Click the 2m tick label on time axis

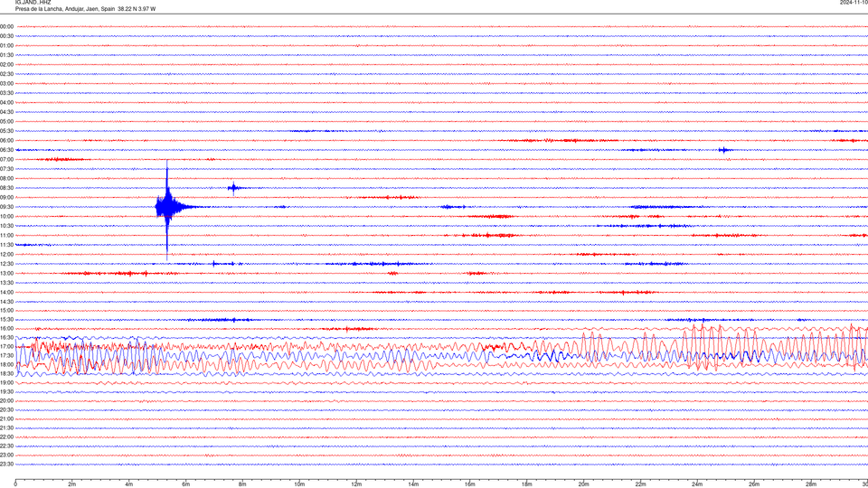(72, 484)
